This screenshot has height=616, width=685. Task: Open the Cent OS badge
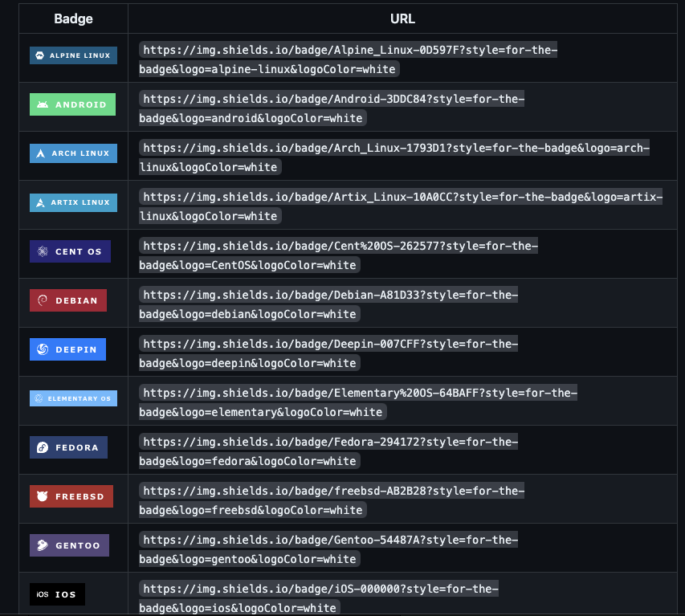[x=71, y=251]
